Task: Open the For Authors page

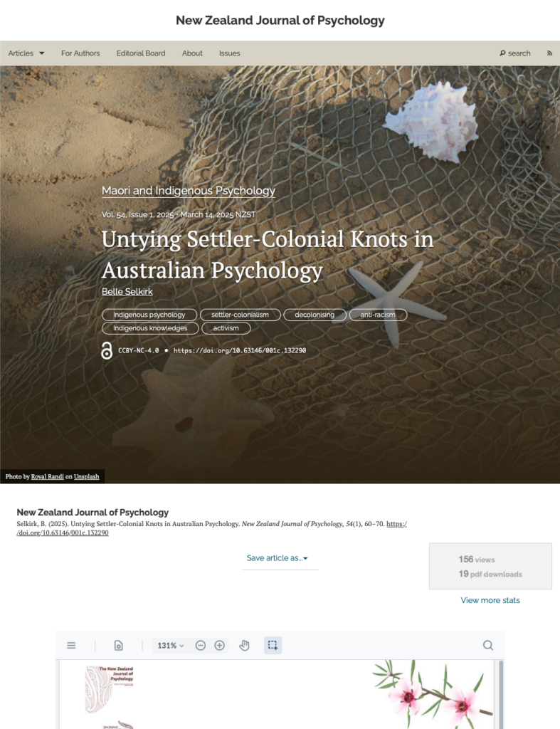Action: click(x=80, y=53)
